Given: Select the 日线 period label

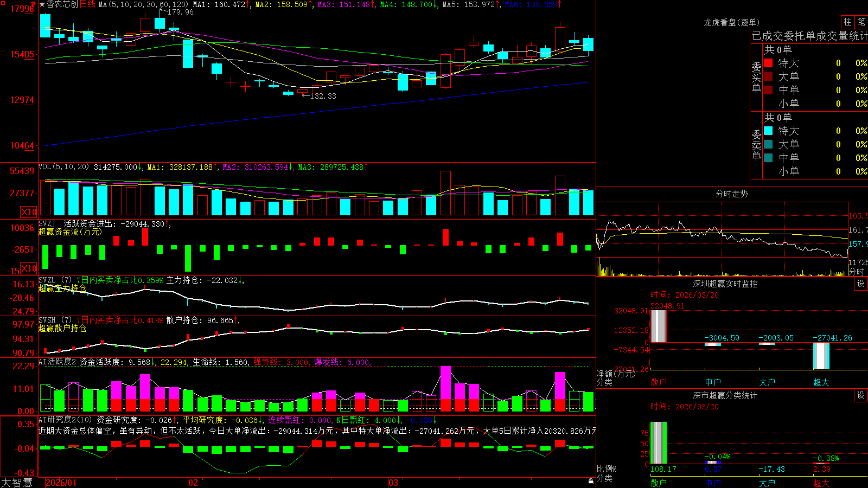Looking at the screenshot, I should tap(88, 4).
